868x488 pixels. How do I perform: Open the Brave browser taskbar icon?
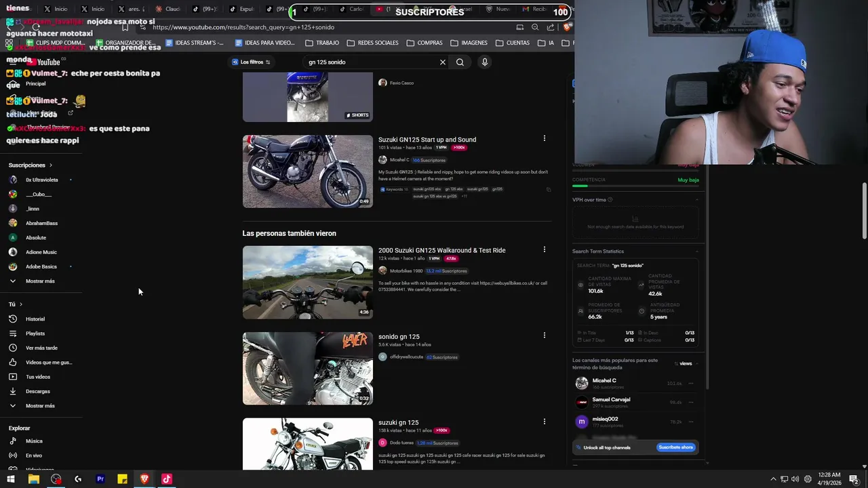pos(144,479)
